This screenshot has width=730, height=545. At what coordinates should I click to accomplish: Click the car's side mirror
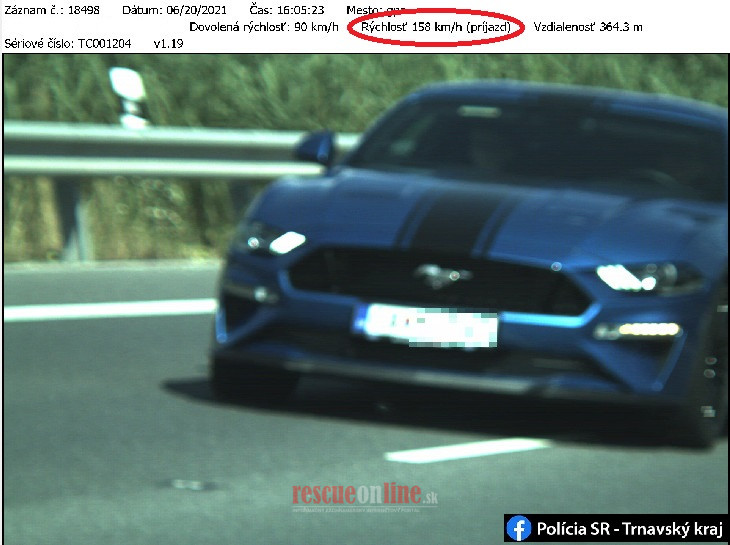[x=317, y=149]
